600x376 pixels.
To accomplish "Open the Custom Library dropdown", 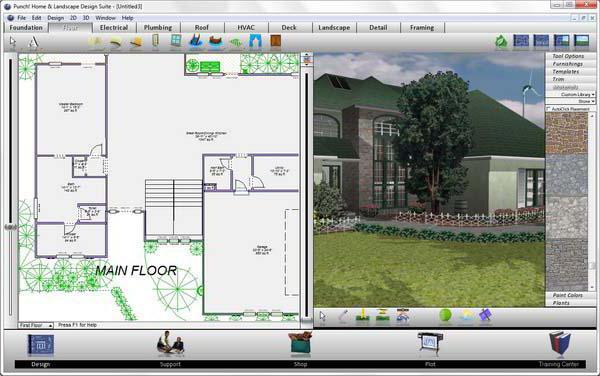I will coord(571,94).
